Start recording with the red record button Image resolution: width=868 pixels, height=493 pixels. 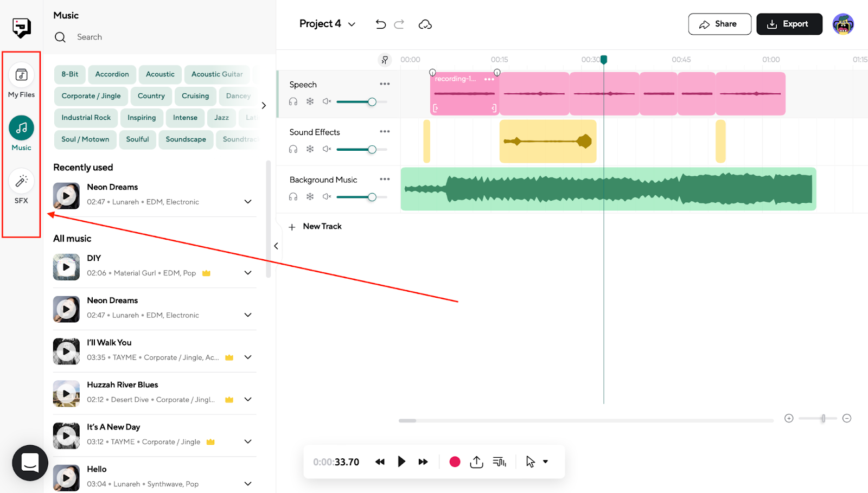pos(455,462)
